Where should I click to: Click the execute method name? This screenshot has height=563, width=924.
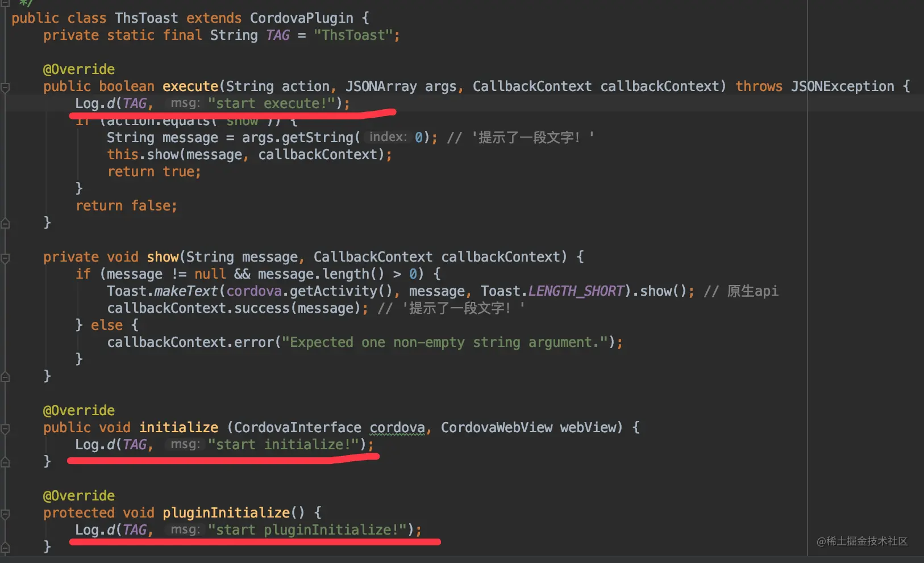190,86
